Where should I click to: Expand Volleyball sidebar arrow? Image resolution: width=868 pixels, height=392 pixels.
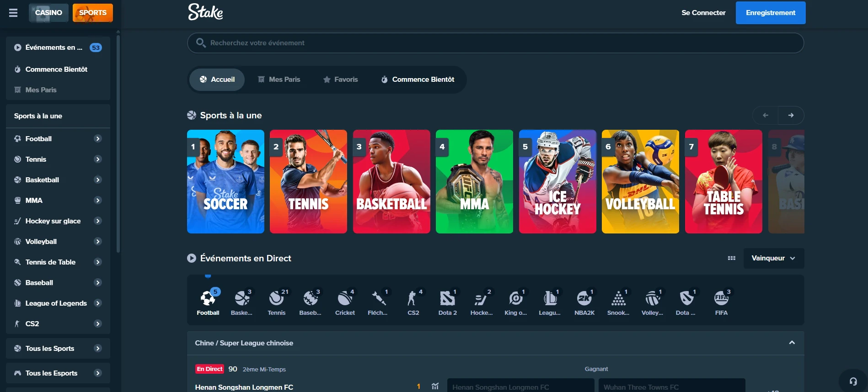(x=98, y=241)
